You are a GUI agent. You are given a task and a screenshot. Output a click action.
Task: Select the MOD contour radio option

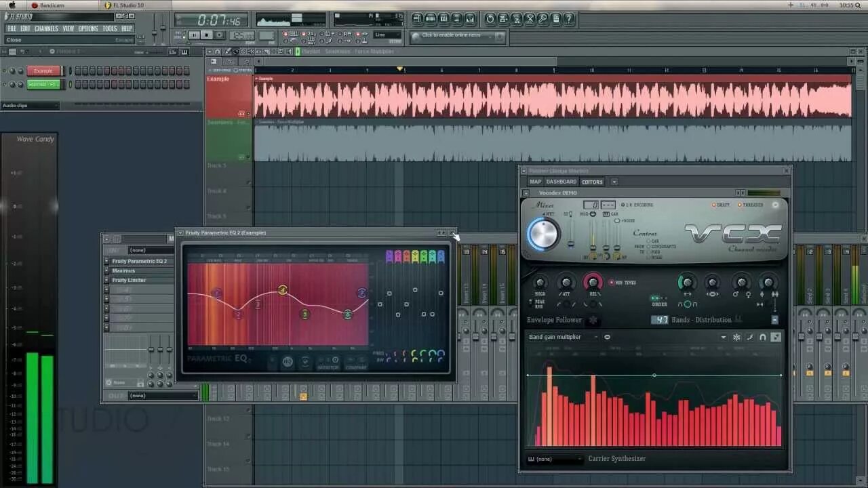click(652, 252)
